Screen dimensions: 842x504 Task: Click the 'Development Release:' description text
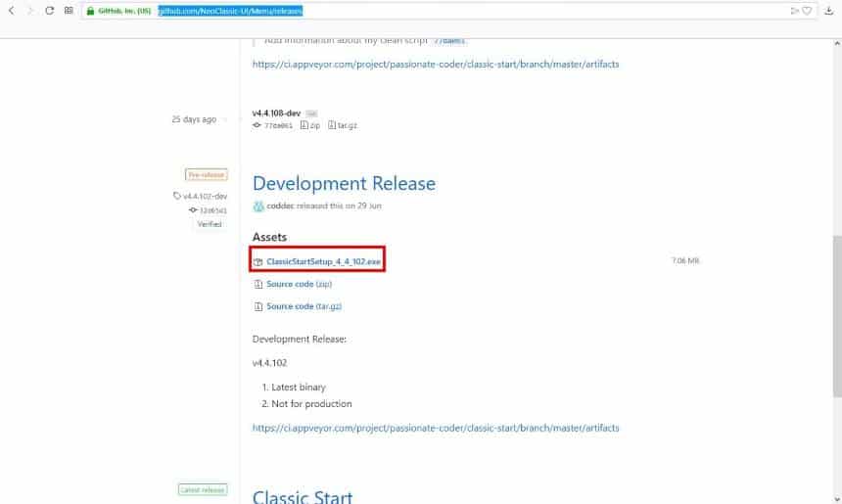click(x=299, y=340)
